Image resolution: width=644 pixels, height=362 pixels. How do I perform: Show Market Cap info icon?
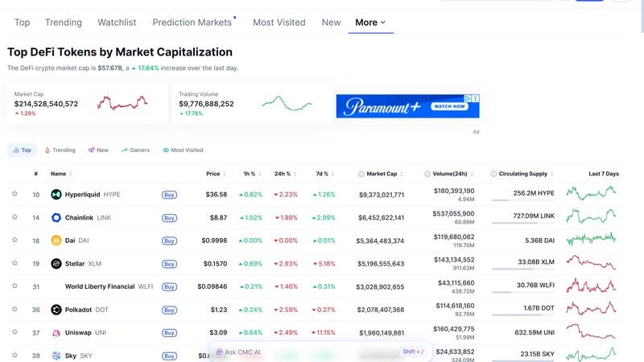click(x=361, y=174)
